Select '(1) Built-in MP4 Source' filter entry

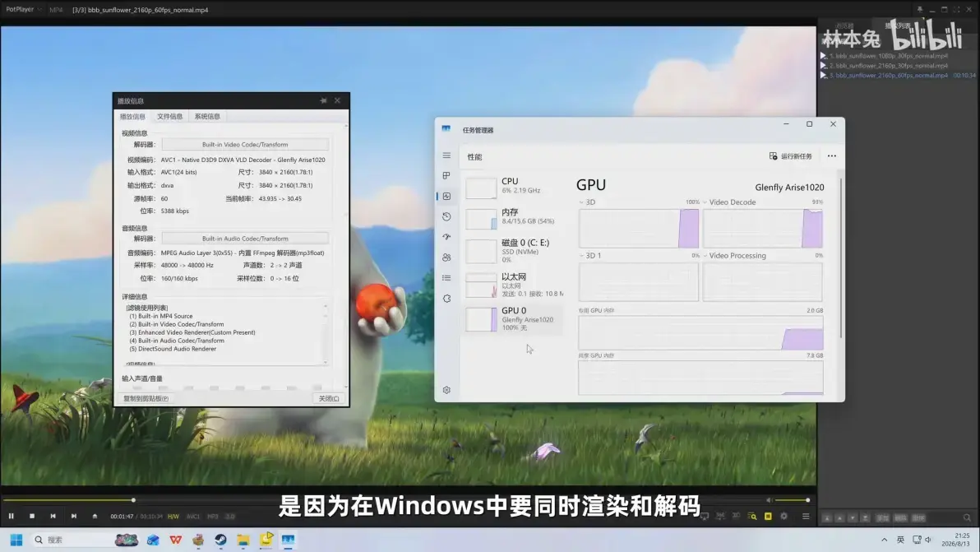click(x=161, y=317)
